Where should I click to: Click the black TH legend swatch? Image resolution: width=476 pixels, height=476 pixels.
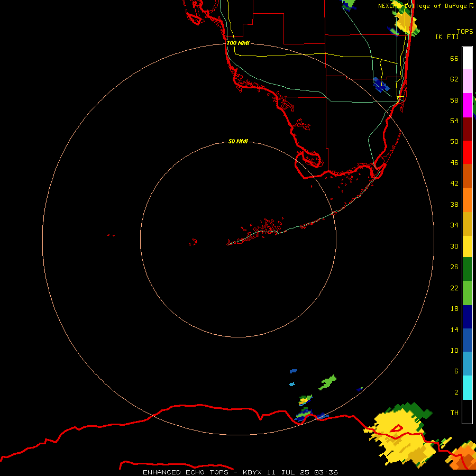(467, 411)
